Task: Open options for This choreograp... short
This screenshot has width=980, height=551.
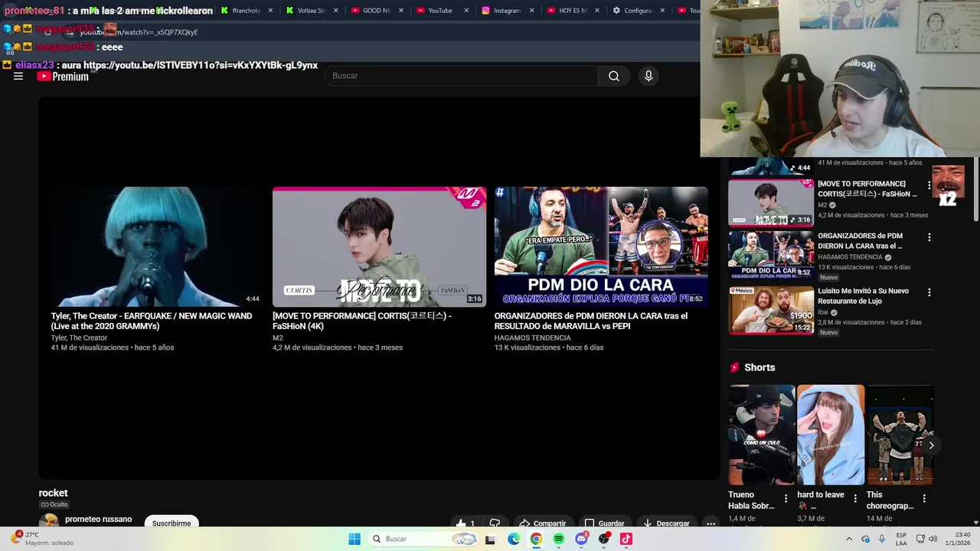Action: pyautogui.click(x=924, y=498)
